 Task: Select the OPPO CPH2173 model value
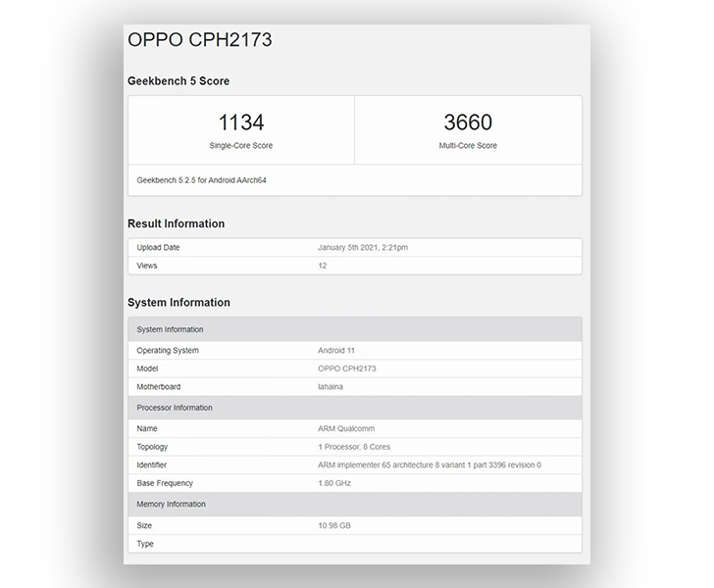pos(347,368)
